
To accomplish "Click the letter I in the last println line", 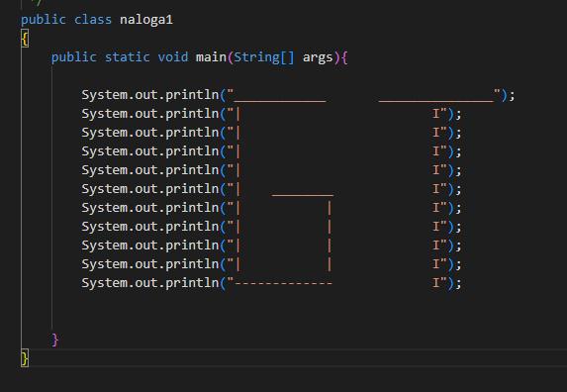I will click(x=436, y=283).
